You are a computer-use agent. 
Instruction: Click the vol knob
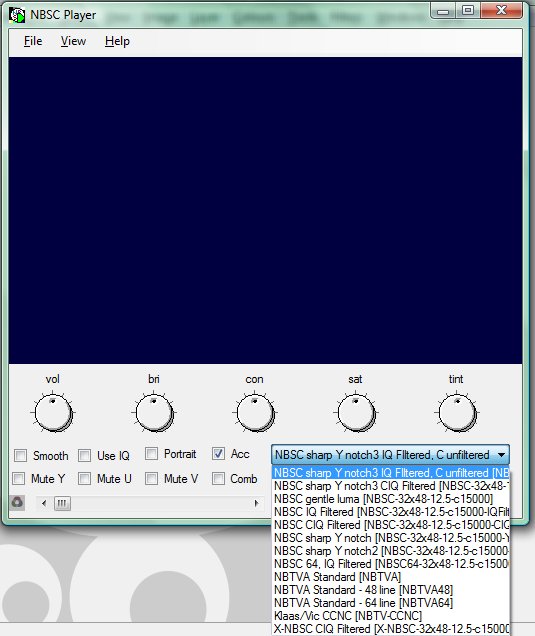[53, 413]
